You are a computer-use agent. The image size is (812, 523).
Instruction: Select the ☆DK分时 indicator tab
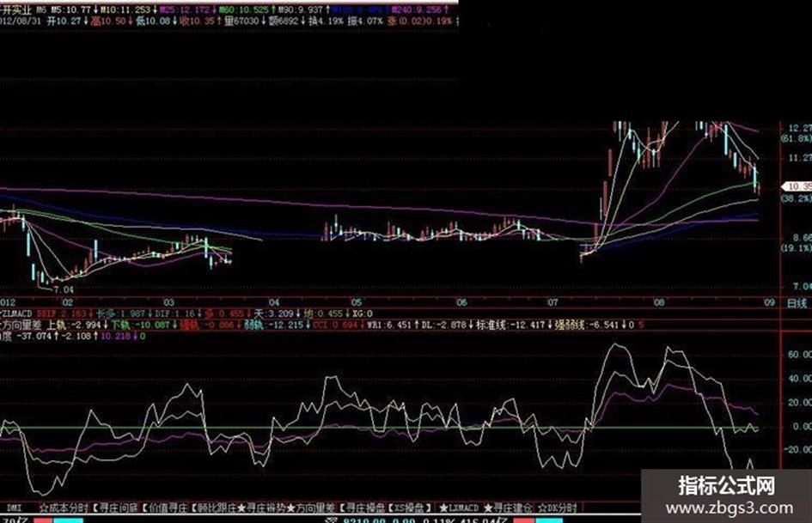click(557, 508)
